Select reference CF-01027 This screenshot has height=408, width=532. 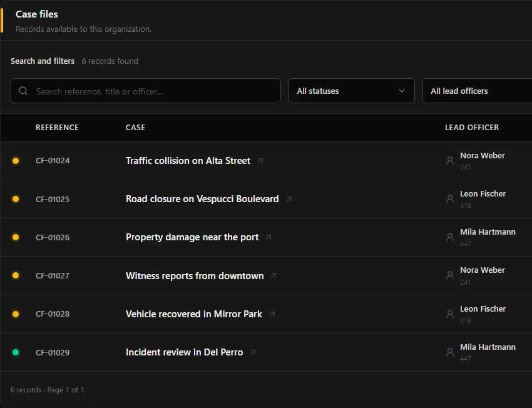53,276
